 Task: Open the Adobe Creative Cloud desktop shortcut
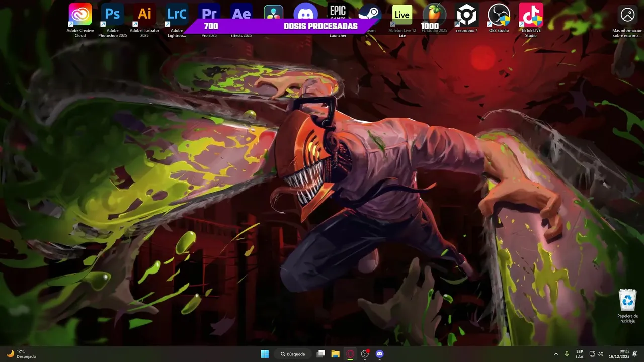pyautogui.click(x=80, y=20)
